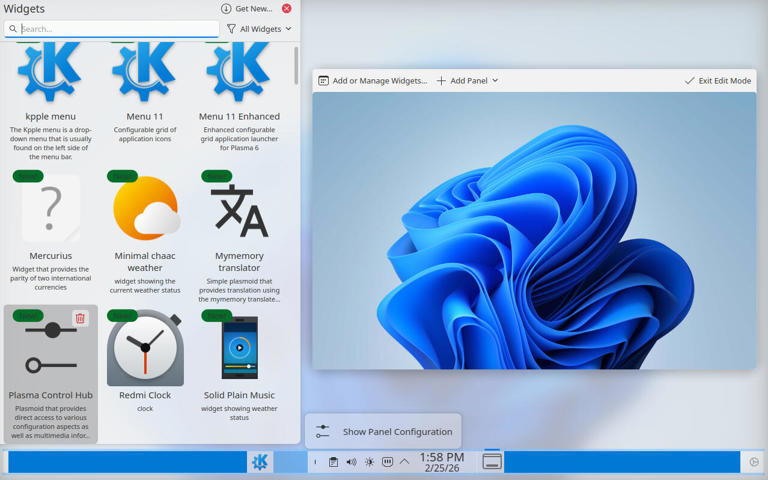Expand the Add Panel dropdown
The width and height of the screenshot is (768, 480).
pyautogui.click(x=467, y=81)
